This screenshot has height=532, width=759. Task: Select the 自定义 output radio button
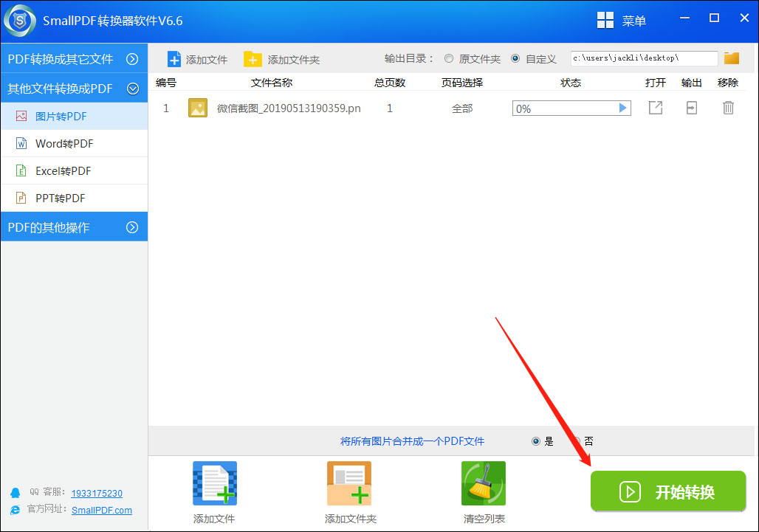point(515,58)
